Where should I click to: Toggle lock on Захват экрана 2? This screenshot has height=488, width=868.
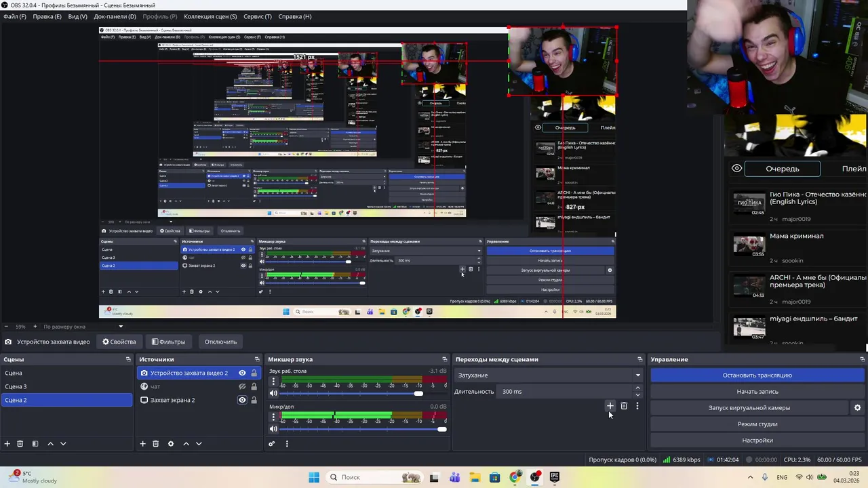tap(254, 400)
